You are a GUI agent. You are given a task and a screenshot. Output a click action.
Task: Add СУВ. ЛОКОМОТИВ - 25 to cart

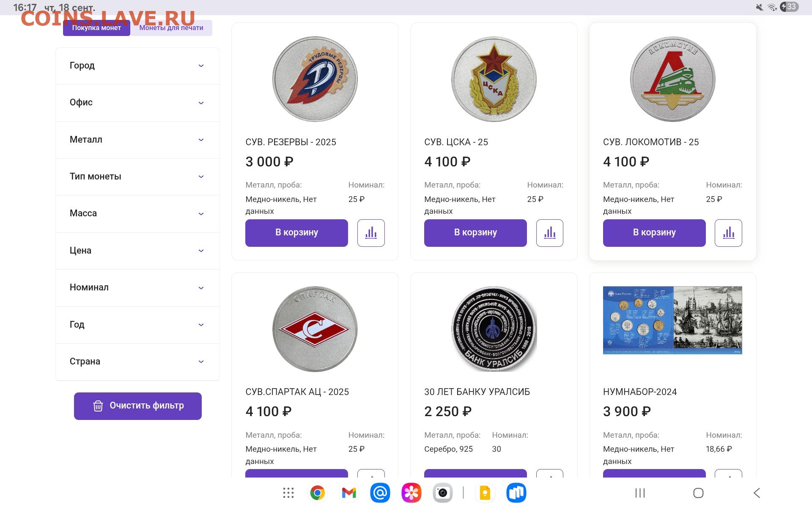pyautogui.click(x=654, y=233)
